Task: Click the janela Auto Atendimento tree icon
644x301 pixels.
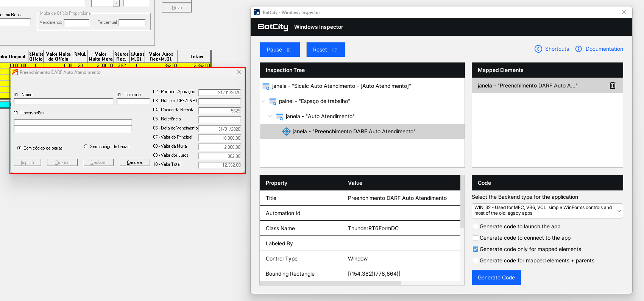Action: click(x=279, y=117)
